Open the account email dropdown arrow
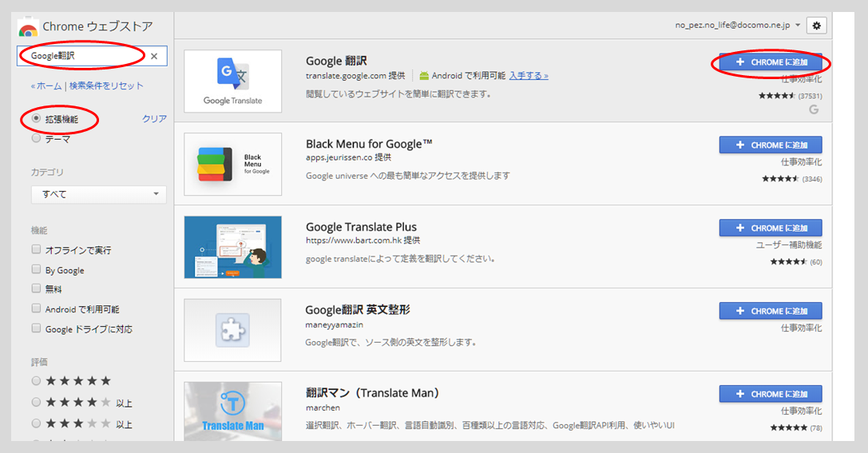 (798, 25)
